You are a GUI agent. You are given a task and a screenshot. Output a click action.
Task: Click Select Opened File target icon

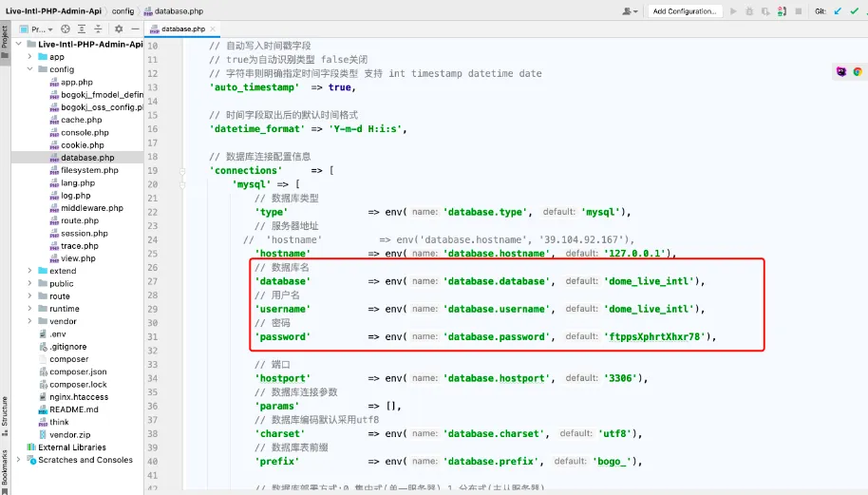point(66,29)
